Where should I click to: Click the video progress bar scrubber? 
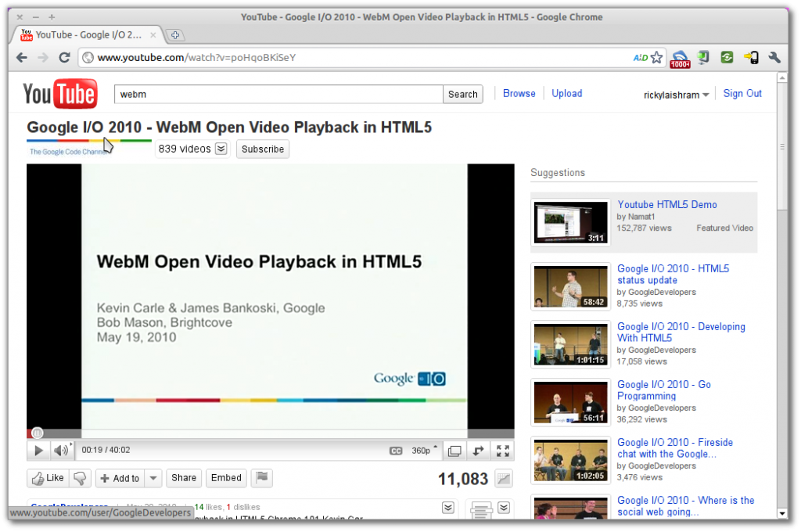pyautogui.click(x=36, y=433)
